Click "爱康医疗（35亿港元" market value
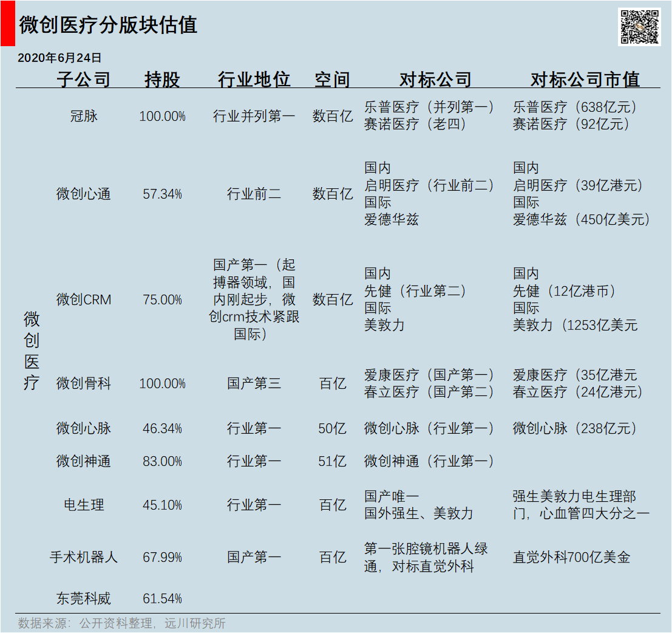The image size is (672, 633). tap(575, 375)
